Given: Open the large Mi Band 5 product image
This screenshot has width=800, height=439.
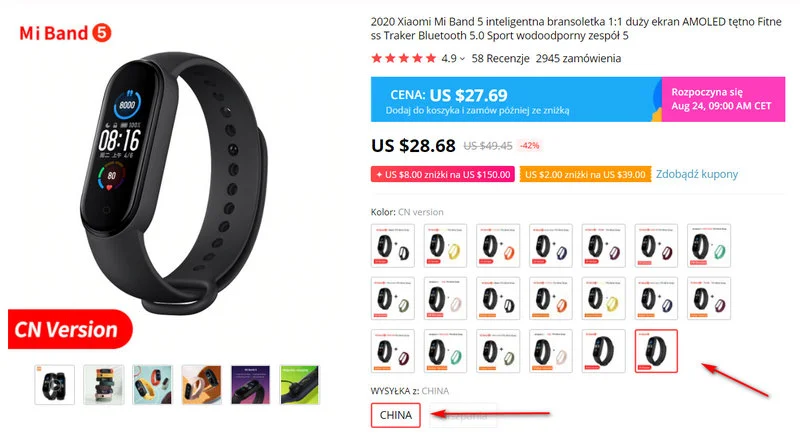Looking at the screenshot, I should coord(173,184).
